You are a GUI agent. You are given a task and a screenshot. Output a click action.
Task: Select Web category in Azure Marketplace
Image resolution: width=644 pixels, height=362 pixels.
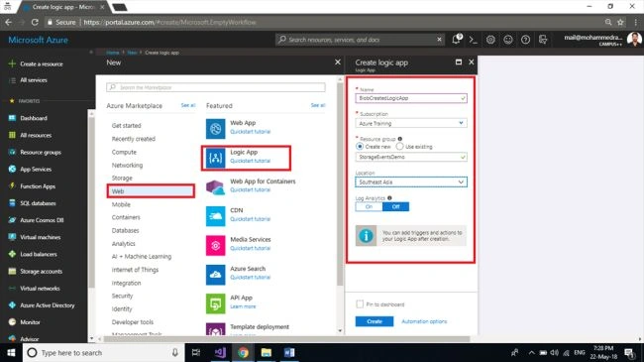(x=151, y=191)
